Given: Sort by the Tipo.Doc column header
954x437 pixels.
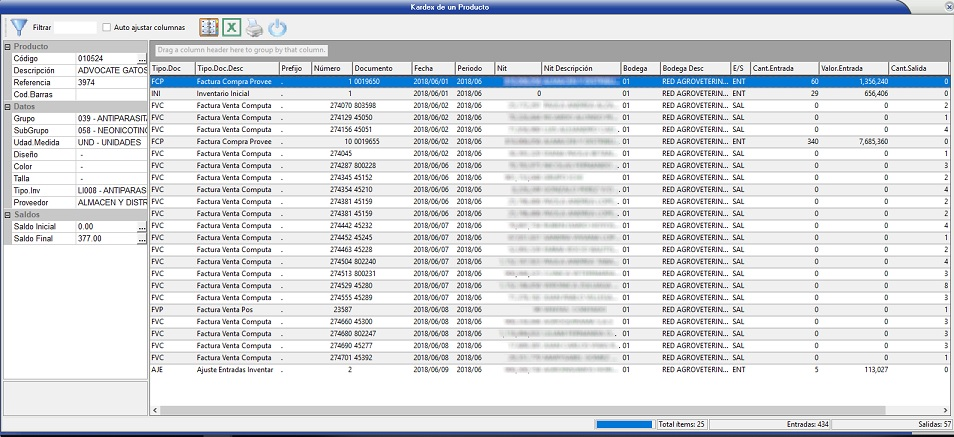Looking at the screenshot, I should (171, 67).
